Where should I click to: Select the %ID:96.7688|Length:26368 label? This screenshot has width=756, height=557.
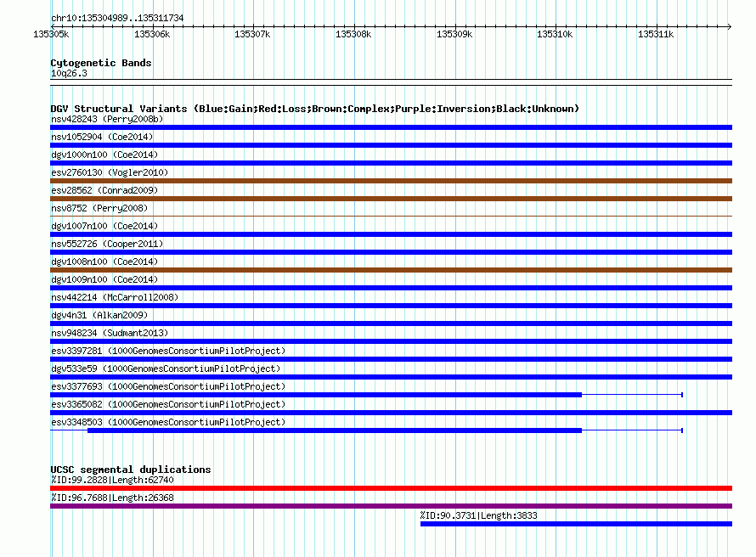112,498
